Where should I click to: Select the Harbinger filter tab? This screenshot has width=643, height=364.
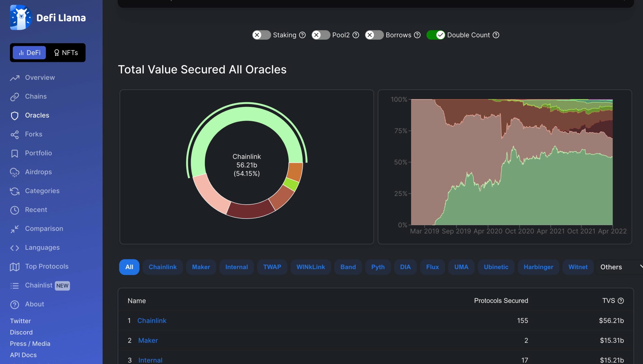[x=538, y=267]
